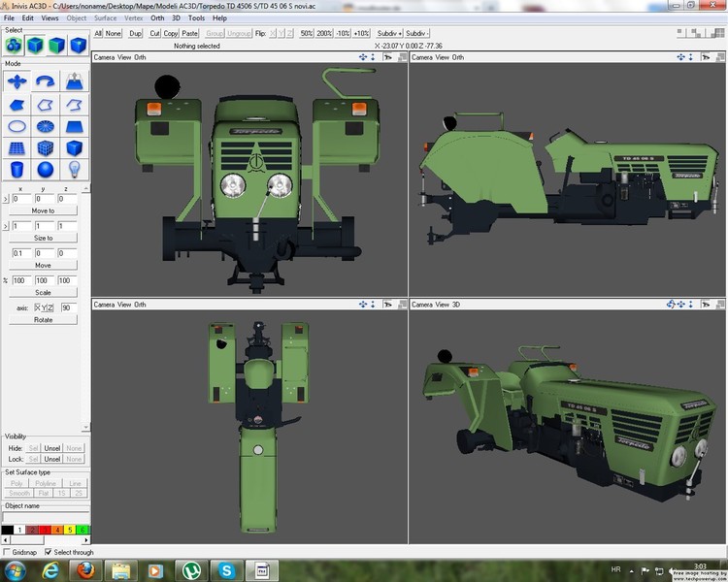Switch to Group select mode icon

pyautogui.click(x=14, y=45)
